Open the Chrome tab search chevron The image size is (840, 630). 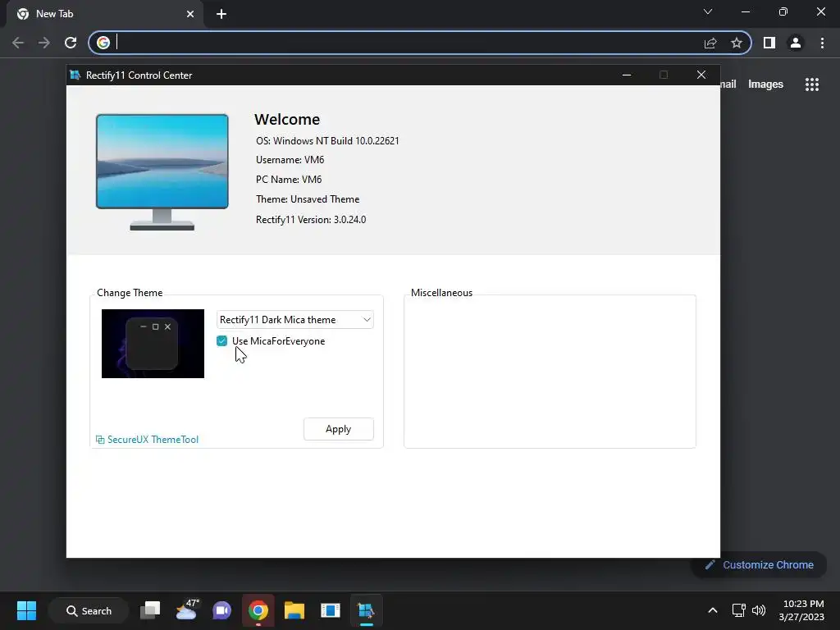pyautogui.click(x=708, y=11)
